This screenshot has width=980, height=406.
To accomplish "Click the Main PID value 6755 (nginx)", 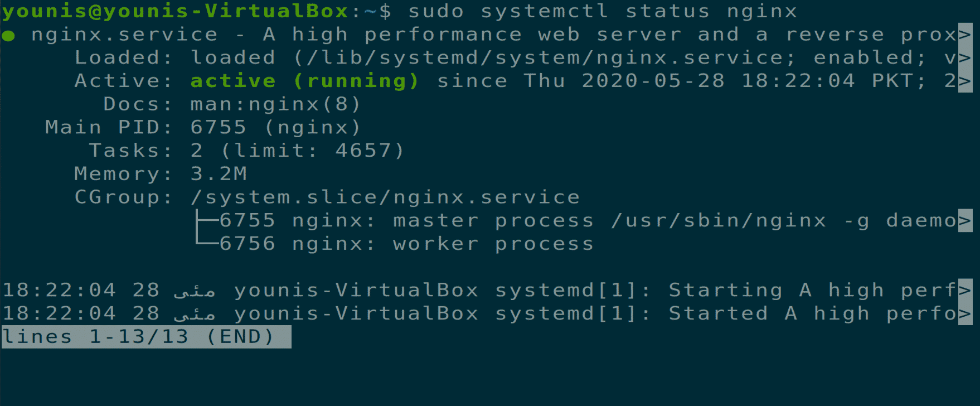I will (x=275, y=128).
